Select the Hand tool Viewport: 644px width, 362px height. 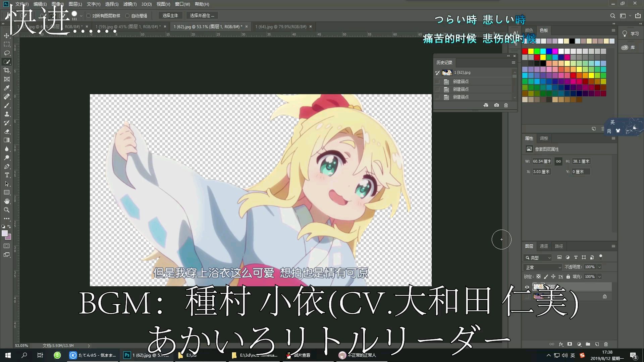click(7, 201)
